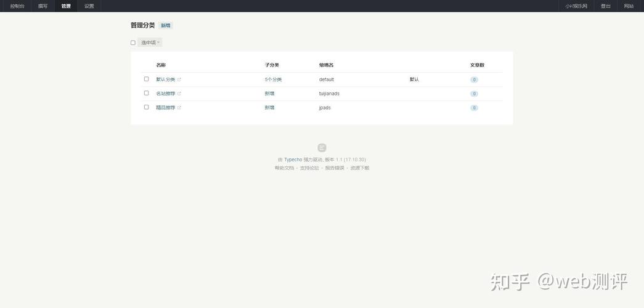Open external link icon beside 名站推荐
Image resolution: width=644 pixels, height=308 pixels.
pos(179,94)
